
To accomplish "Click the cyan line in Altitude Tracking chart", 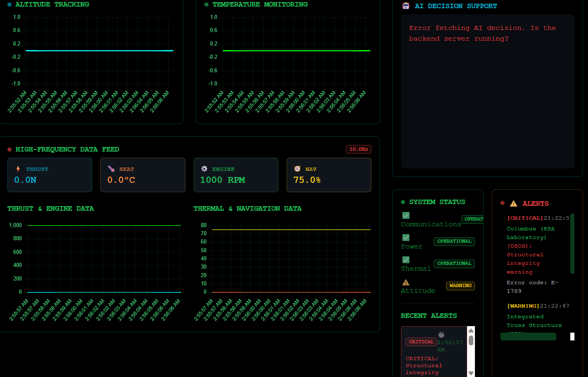I will 100,51.
